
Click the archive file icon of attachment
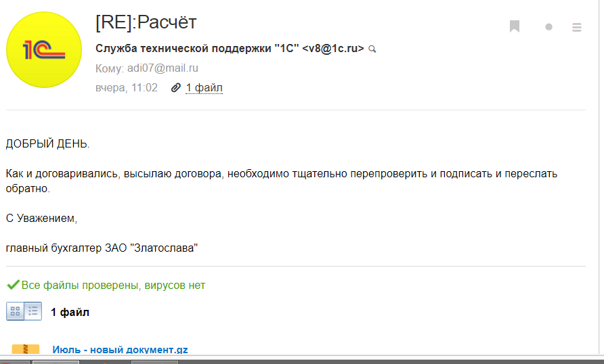point(26,349)
